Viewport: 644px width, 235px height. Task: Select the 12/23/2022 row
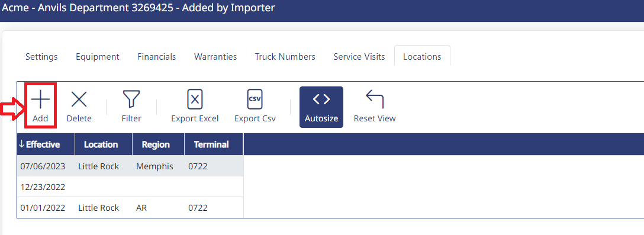[x=130, y=187]
